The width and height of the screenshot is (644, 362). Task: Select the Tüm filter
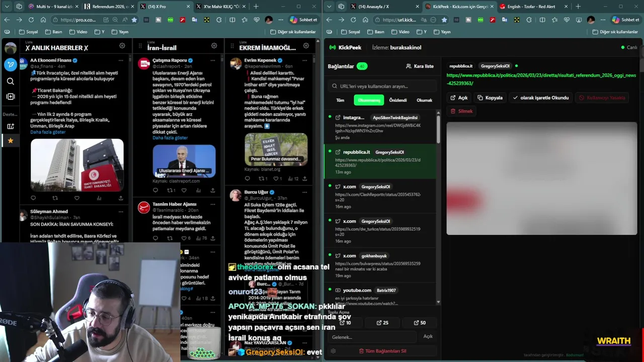(x=340, y=100)
